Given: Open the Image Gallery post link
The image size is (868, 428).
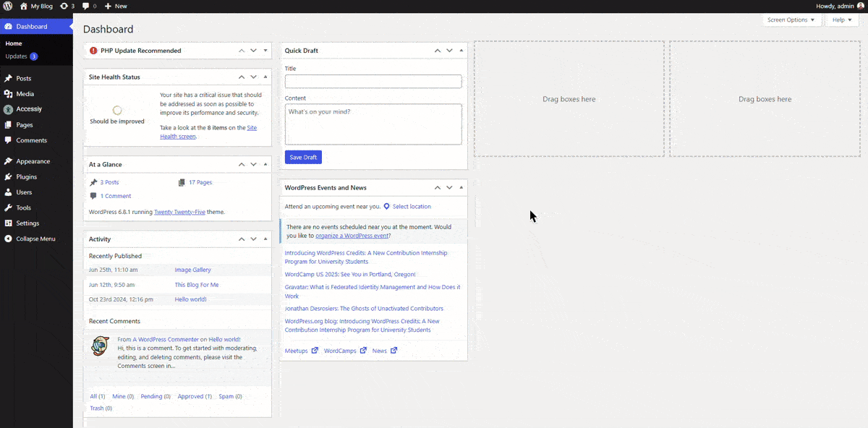Looking at the screenshot, I should coord(193,270).
